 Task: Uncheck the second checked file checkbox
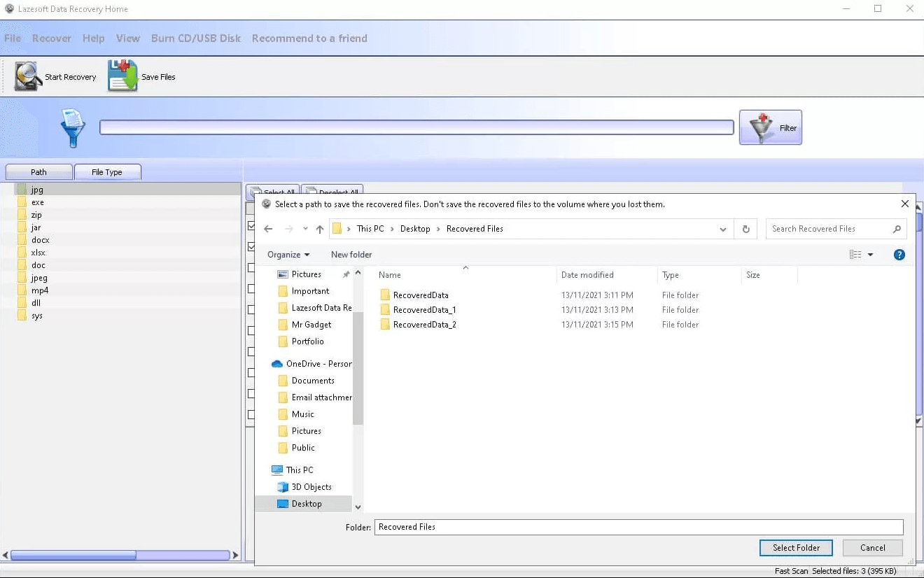pyautogui.click(x=251, y=247)
